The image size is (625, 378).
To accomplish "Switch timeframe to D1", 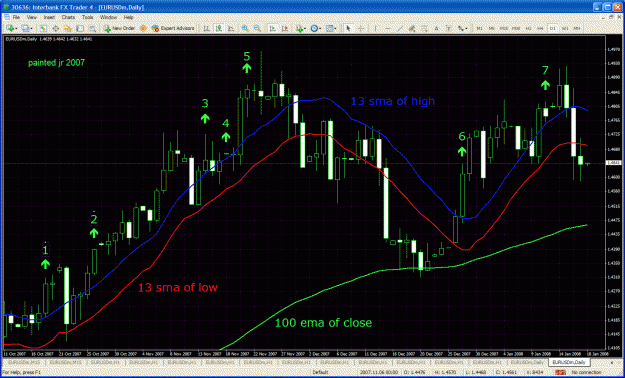I will tap(553, 28).
